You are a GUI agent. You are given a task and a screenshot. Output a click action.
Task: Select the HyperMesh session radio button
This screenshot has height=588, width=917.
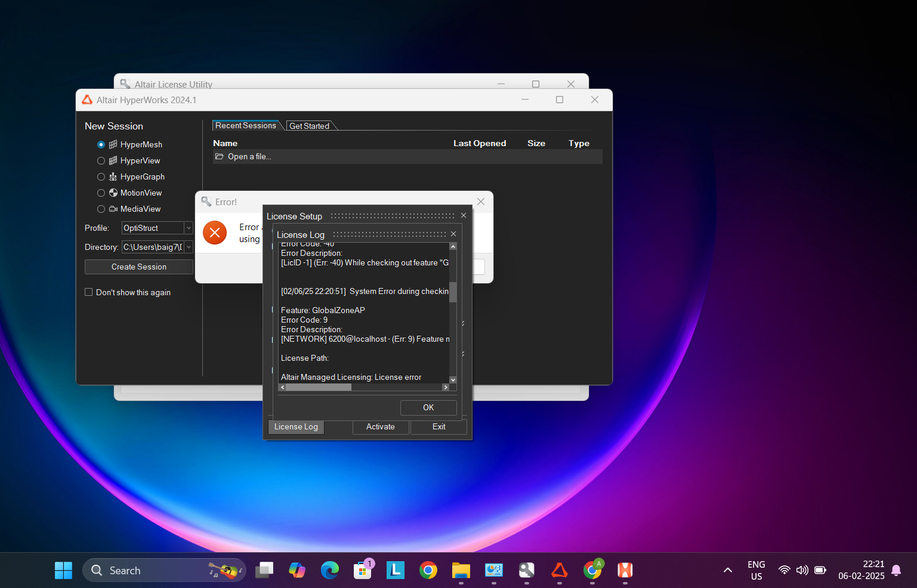[101, 145]
